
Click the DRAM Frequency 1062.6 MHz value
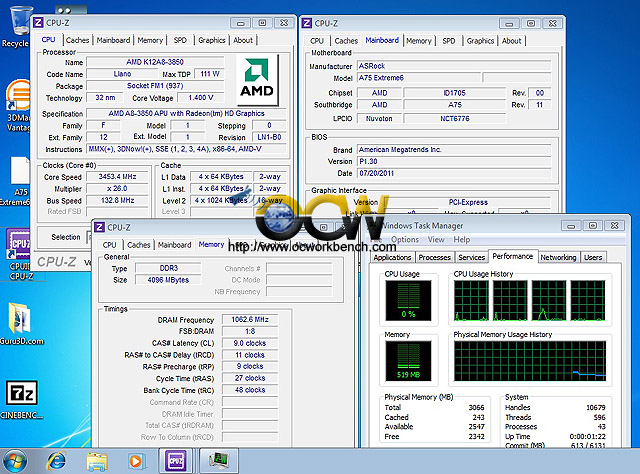click(x=250, y=320)
